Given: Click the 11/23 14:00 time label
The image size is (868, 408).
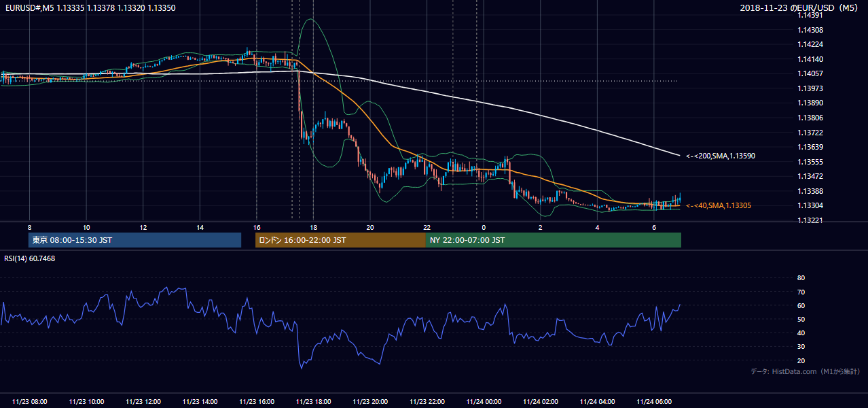Looking at the screenshot, I should [200, 401].
